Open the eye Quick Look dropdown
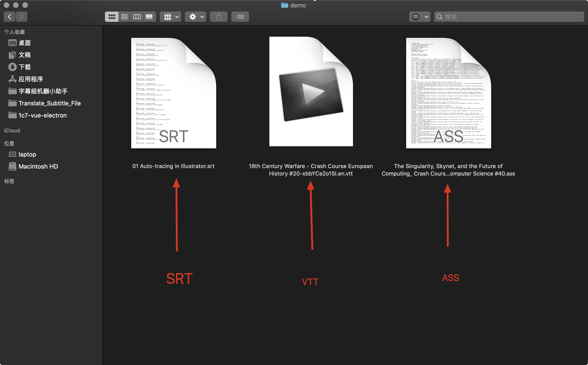Screen dimensions: 588x365 (420, 17)
